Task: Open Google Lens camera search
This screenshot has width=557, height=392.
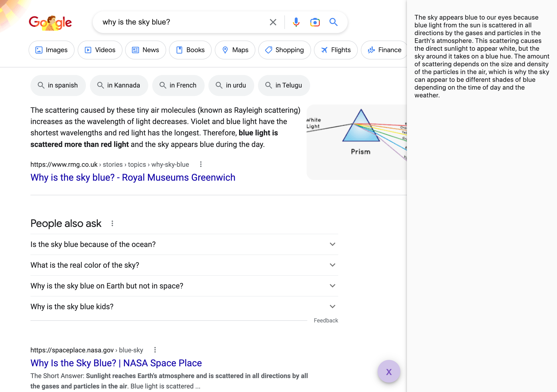Action: (315, 22)
